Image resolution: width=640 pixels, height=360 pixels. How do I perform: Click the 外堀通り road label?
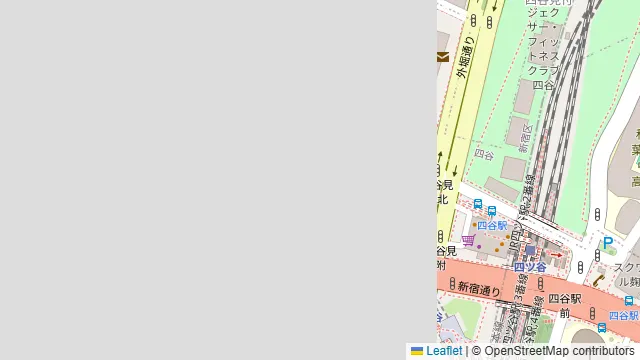pos(465,57)
